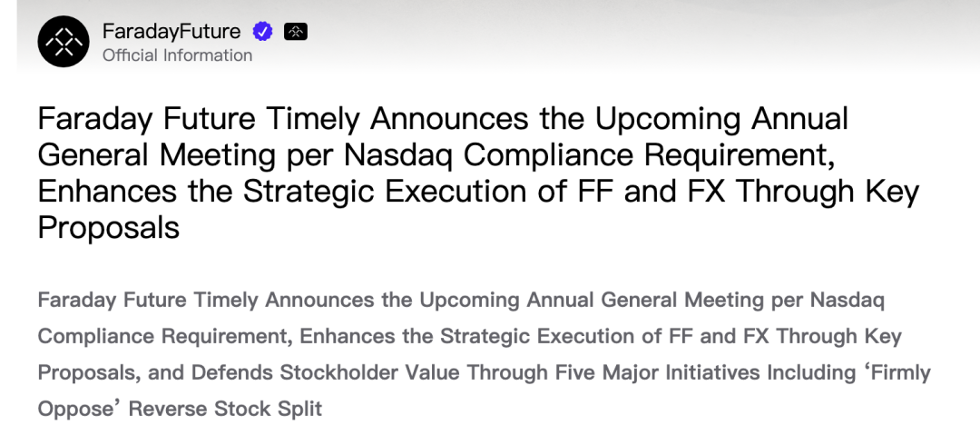Screen dimensions: 980x445
Task: Click the headline's first line starting Faraday Future Timely
Action: 442,119
